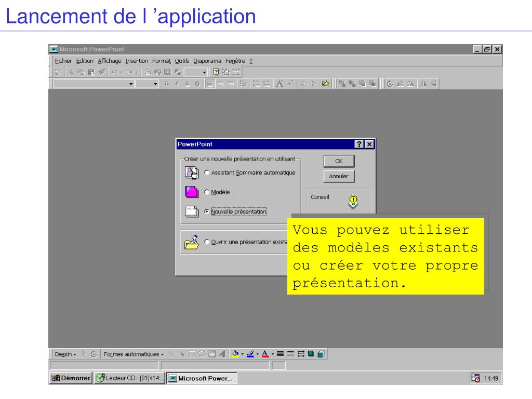Open the Diaporama menu
Image resolution: width=532 pixels, height=399 pixels.
[x=207, y=61]
